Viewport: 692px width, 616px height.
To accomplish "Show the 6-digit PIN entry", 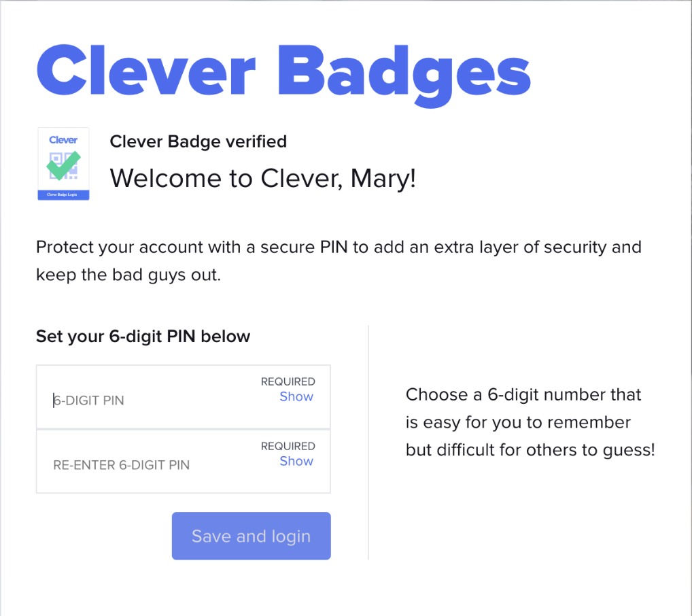I will [x=296, y=396].
